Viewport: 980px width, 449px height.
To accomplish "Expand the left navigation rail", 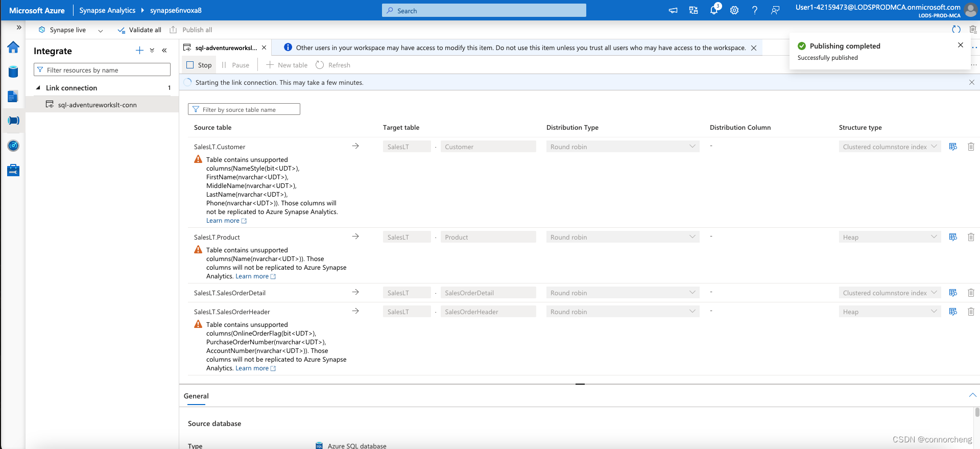I will (19, 28).
